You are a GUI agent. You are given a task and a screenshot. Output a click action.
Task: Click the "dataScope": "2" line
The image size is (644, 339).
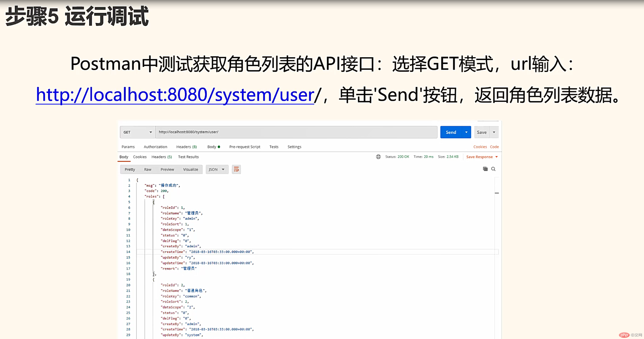(178, 307)
